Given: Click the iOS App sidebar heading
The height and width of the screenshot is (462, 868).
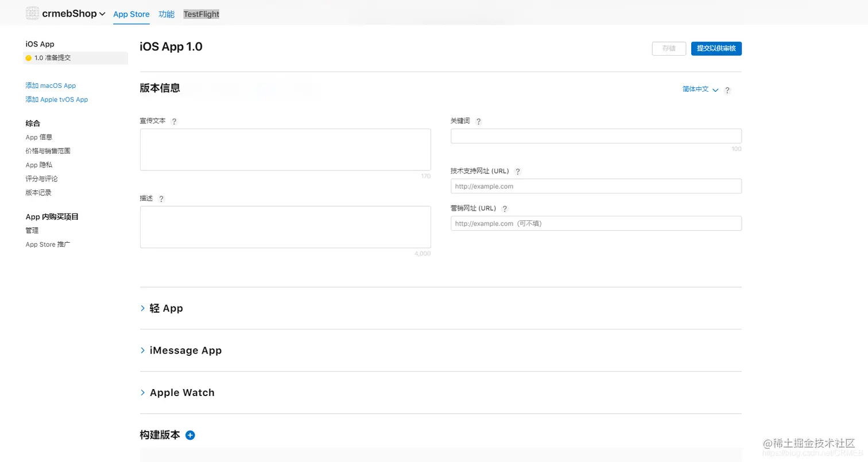Looking at the screenshot, I should (40, 44).
